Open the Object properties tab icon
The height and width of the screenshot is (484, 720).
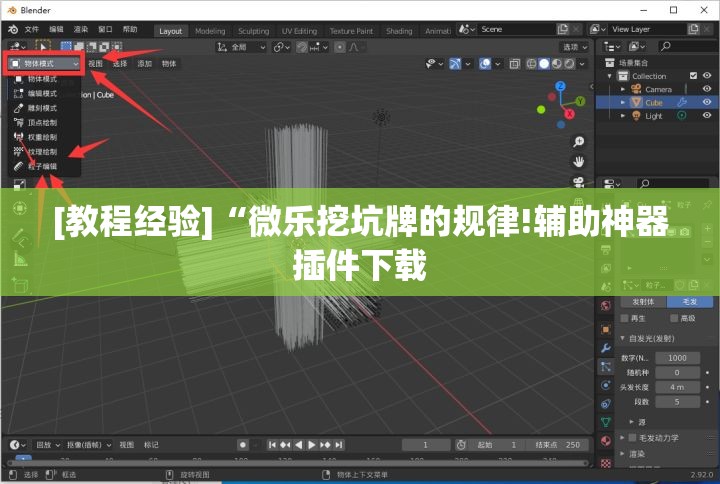[x=606, y=329]
